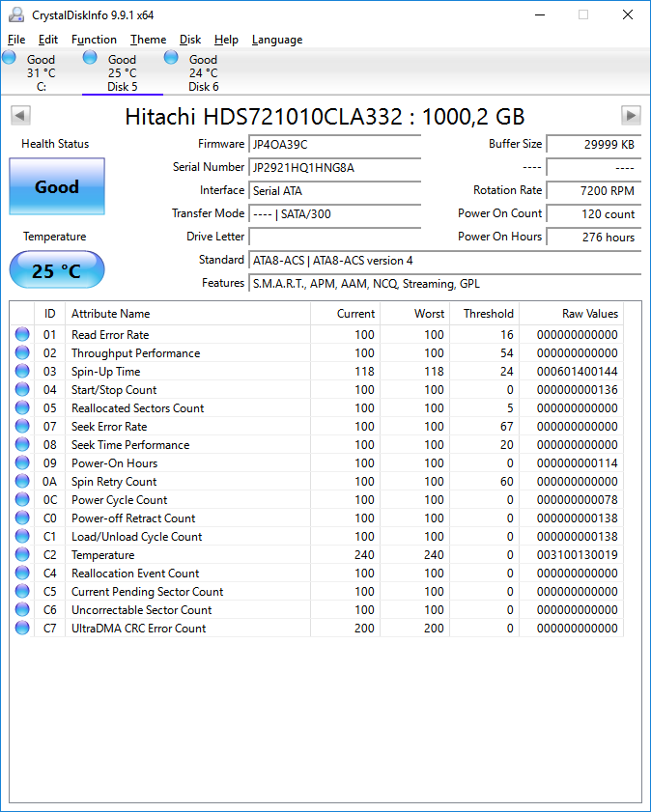
Task: Click the Load/Unload Cycle Count status orb
Action: click(x=22, y=537)
